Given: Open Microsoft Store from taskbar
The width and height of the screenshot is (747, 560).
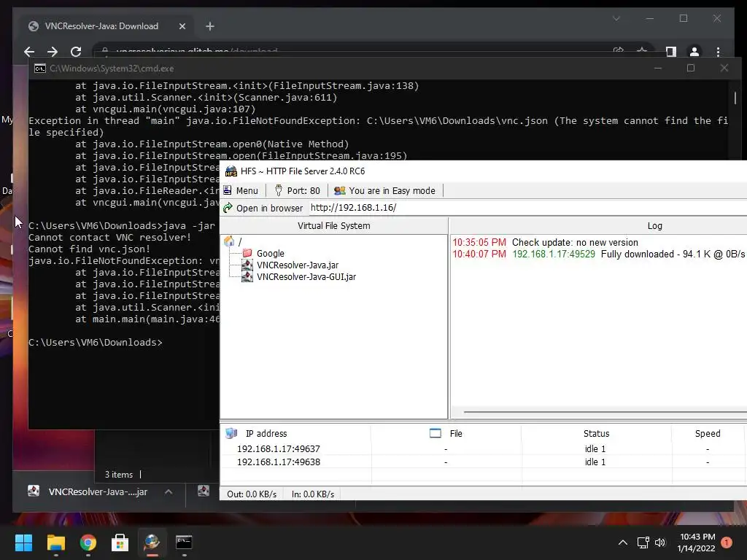Looking at the screenshot, I should pyautogui.click(x=120, y=542).
